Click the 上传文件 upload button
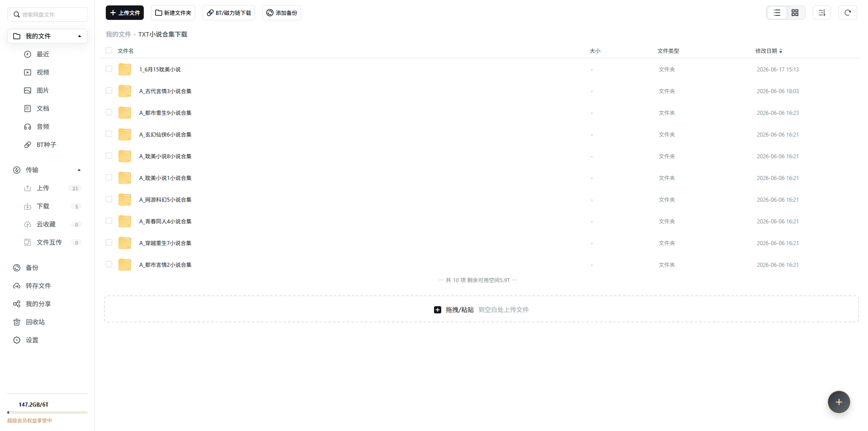This screenshot has height=431, width=868. [x=125, y=13]
